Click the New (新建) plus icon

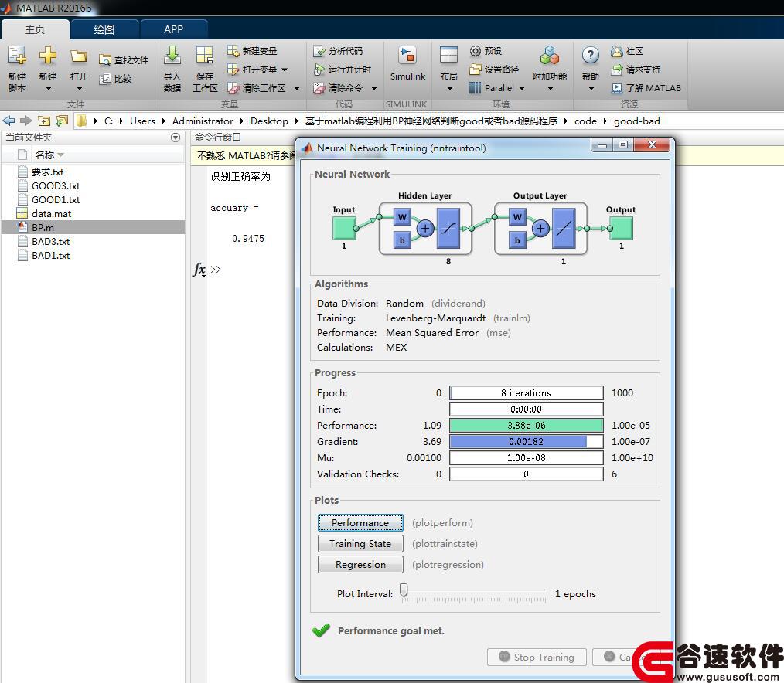(x=48, y=56)
